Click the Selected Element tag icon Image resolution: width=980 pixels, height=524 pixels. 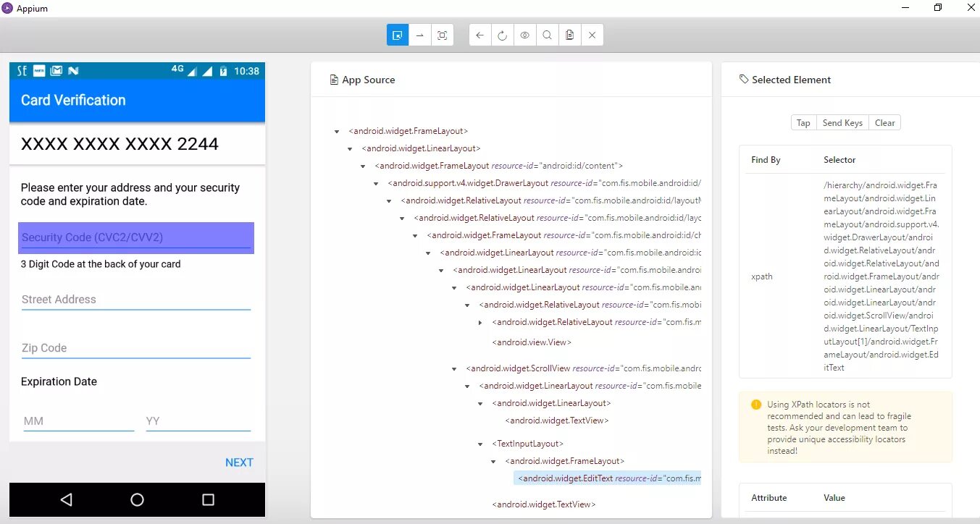pos(744,80)
